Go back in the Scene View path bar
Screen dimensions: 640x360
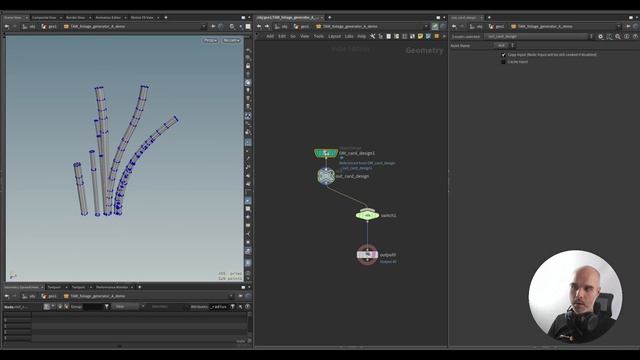[x=7, y=27]
